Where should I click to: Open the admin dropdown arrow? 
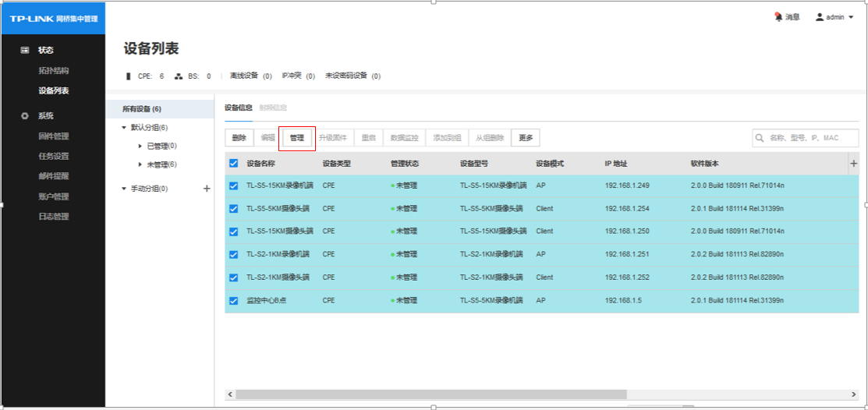click(850, 17)
